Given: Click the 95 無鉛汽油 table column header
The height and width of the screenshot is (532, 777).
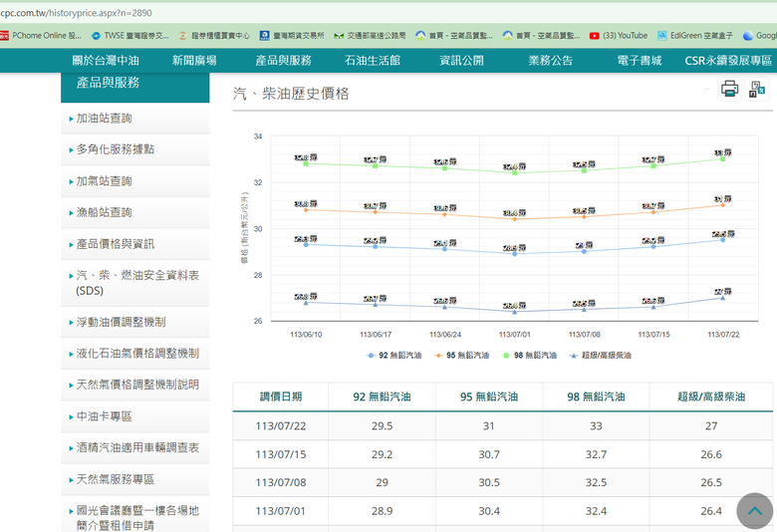Looking at the screenshot, I should click(488, 397).
